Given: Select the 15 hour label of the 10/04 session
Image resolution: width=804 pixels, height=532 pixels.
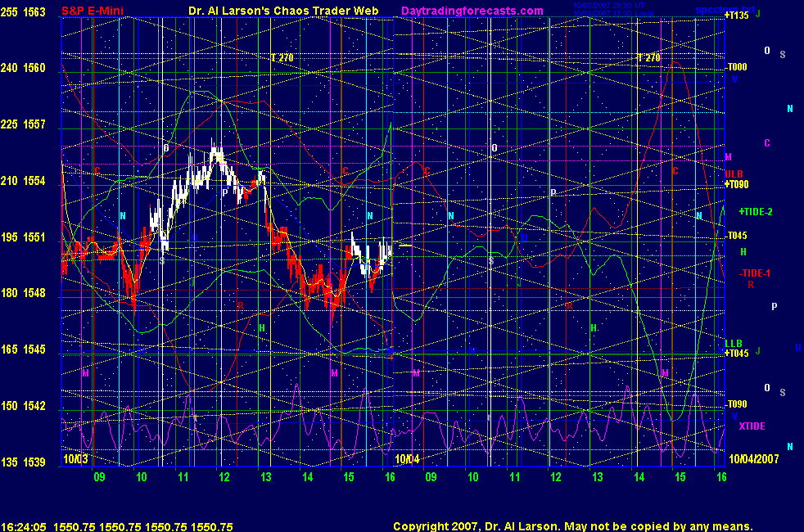Looking at the screenshot, I should [x=680, y=477].
